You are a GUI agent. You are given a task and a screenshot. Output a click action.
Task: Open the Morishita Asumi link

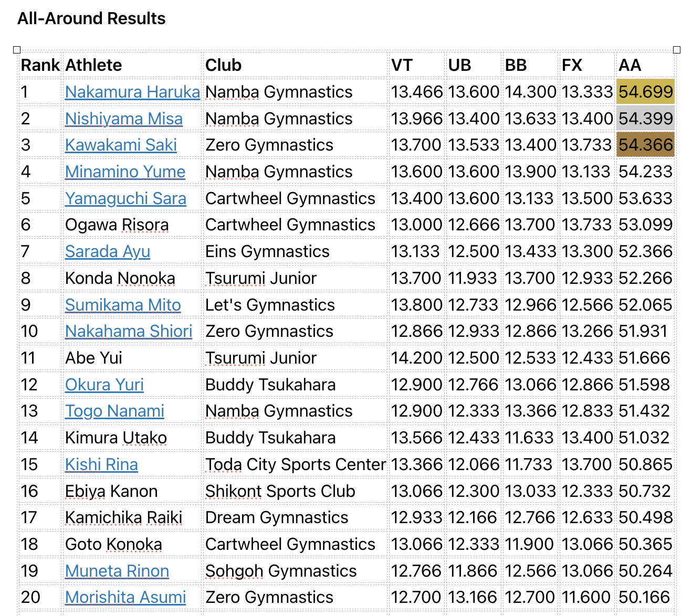click(125, 597)
